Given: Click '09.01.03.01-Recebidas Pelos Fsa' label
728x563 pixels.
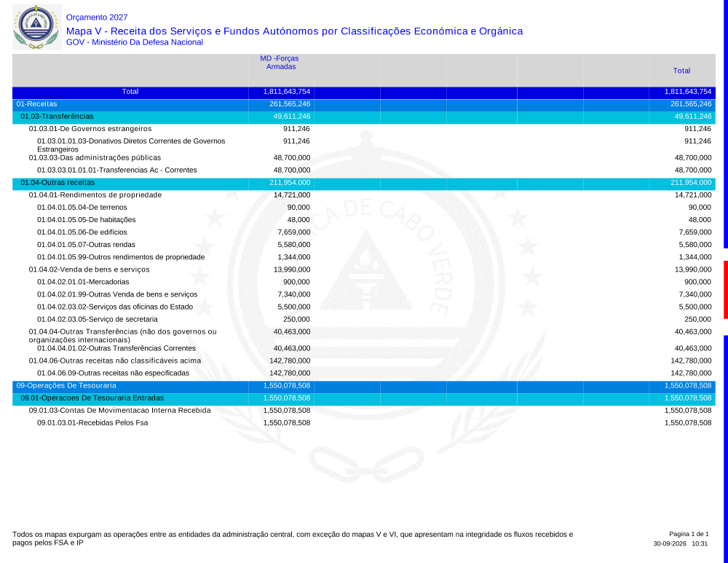Looking at the screenshot, I should coord(92,423).
